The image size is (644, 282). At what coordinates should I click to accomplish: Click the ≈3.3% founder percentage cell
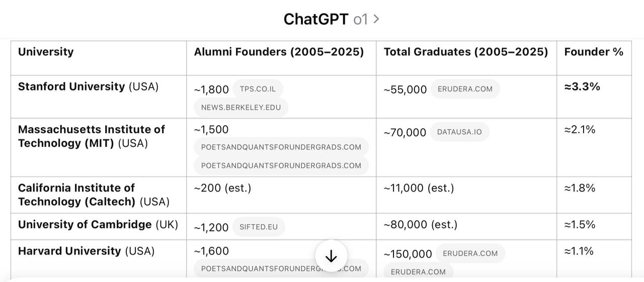[594, 97]
